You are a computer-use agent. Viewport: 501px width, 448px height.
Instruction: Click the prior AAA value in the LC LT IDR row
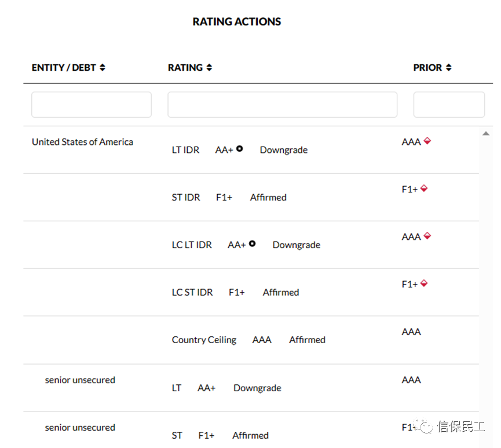tap(411, 236)
